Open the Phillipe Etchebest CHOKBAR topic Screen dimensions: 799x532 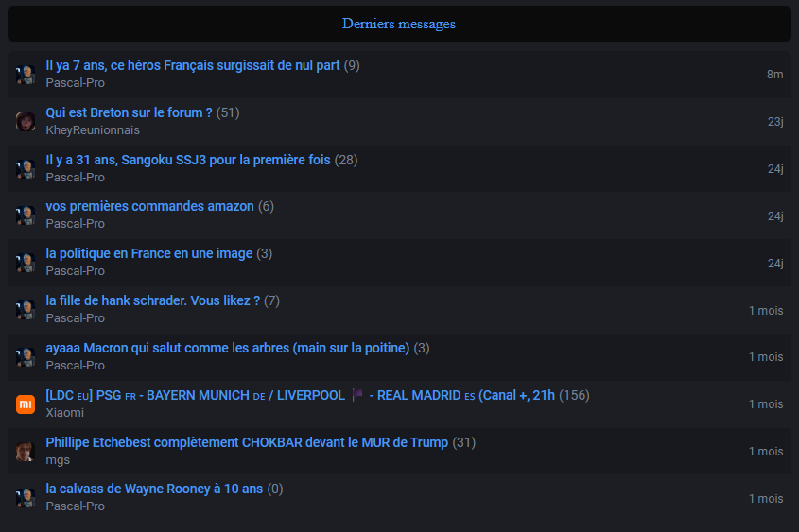coord(247,442)
